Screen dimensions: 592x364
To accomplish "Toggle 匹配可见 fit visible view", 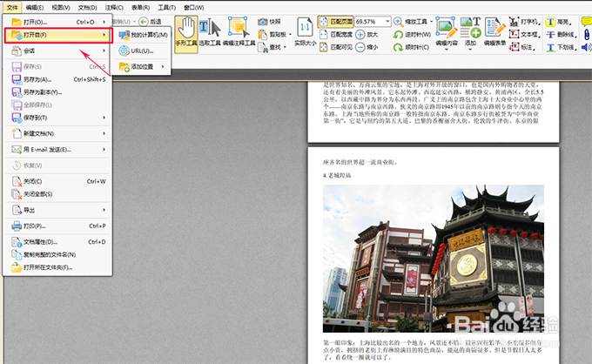I will point(336,47).
